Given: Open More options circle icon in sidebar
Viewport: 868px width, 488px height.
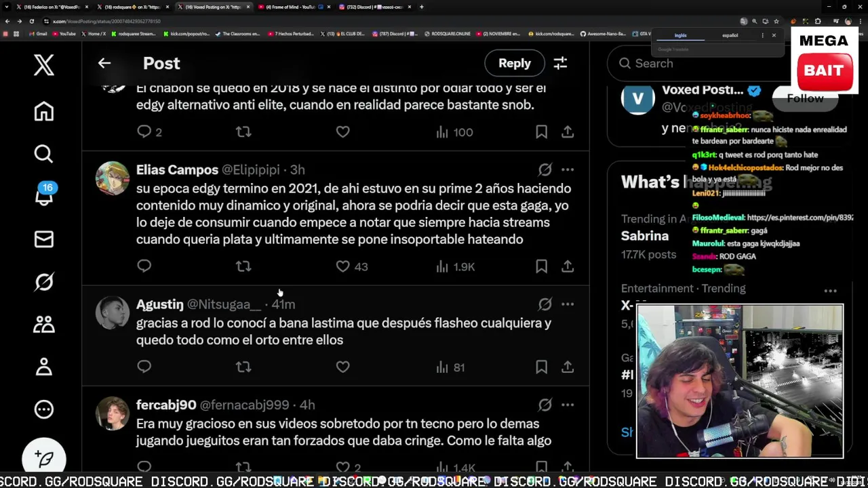Looking at the screenshot, I should click(44, 409).
